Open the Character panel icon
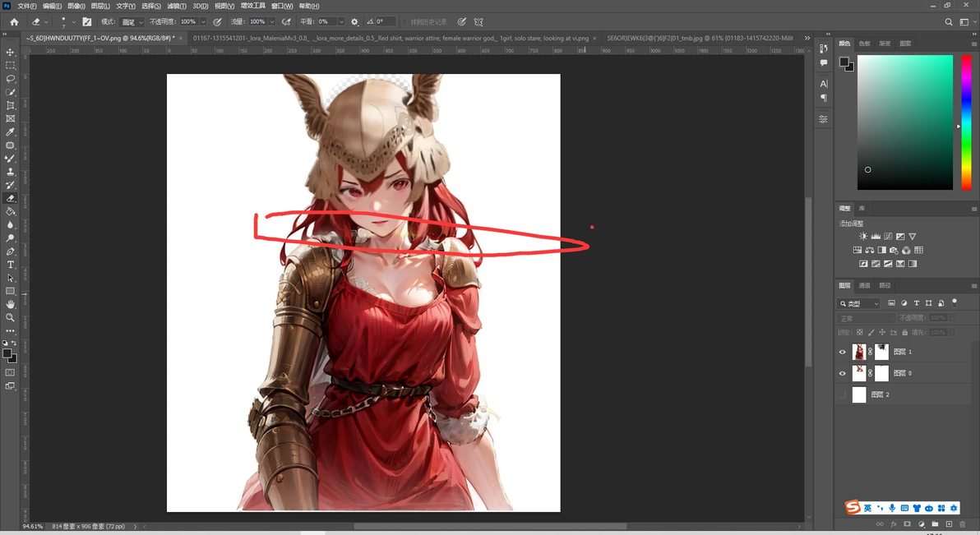This screenshot has height=535, width=980. coord(823,84)
